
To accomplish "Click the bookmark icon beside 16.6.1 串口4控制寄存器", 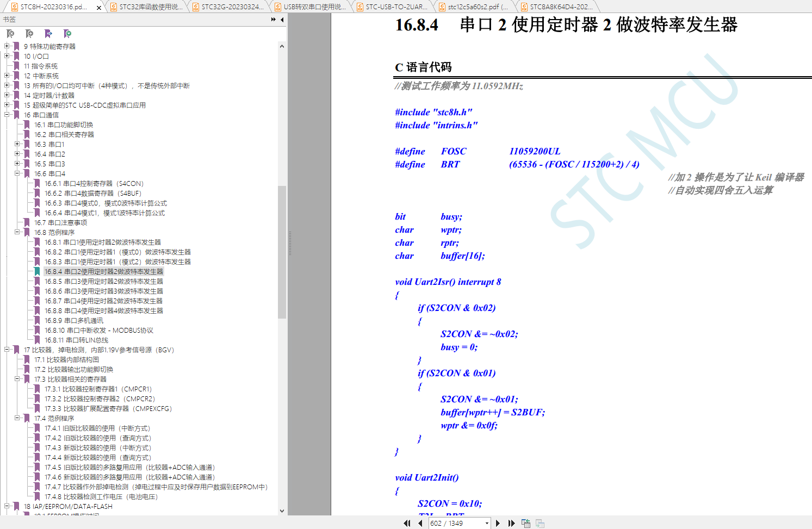I will click(x=37, y=184).
